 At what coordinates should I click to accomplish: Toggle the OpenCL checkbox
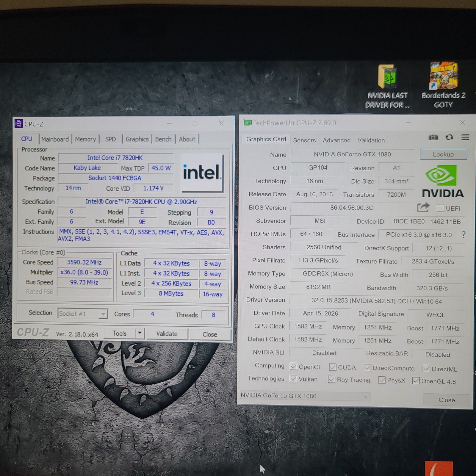point(293,367)
